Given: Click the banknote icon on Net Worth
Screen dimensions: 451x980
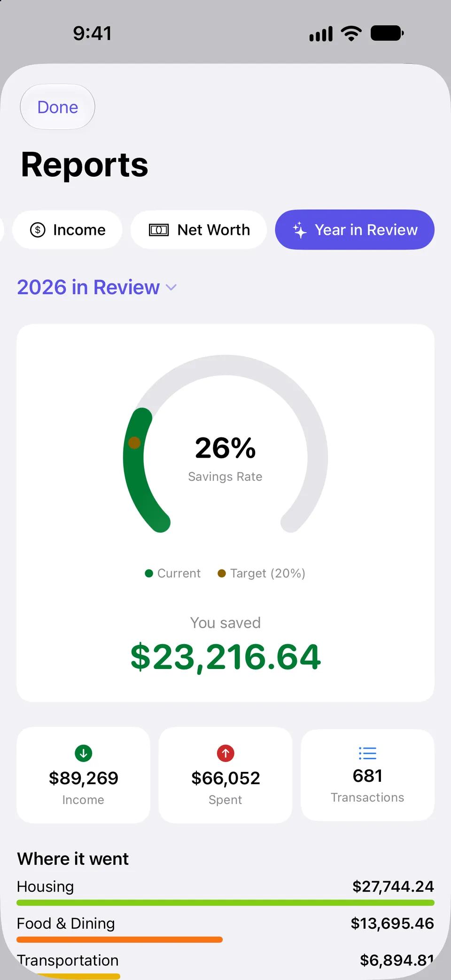Looking at the screenshot, I should [x=159, y=230].
